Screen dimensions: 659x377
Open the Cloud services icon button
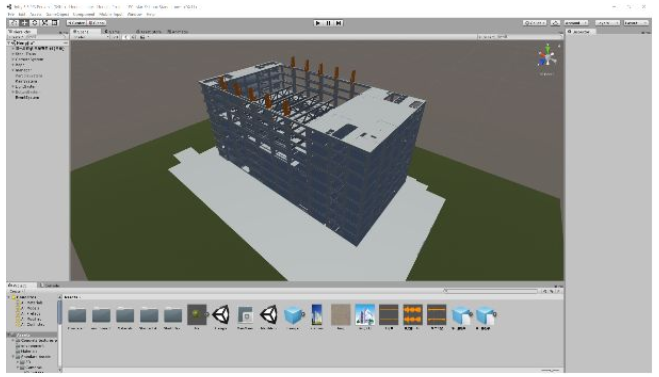coord(555,23)
